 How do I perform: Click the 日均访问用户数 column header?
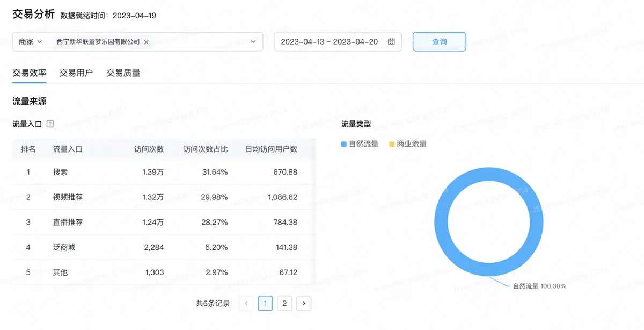pos(272,149)
